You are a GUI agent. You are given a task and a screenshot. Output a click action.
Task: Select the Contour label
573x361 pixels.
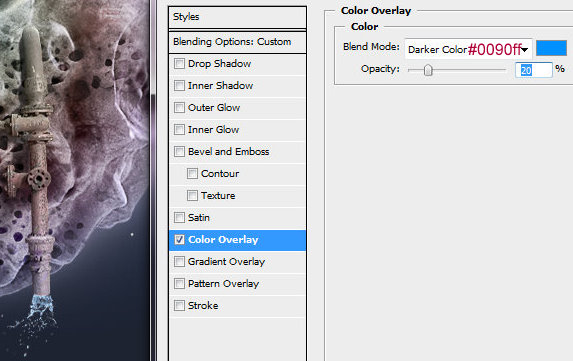pos(220,173)
